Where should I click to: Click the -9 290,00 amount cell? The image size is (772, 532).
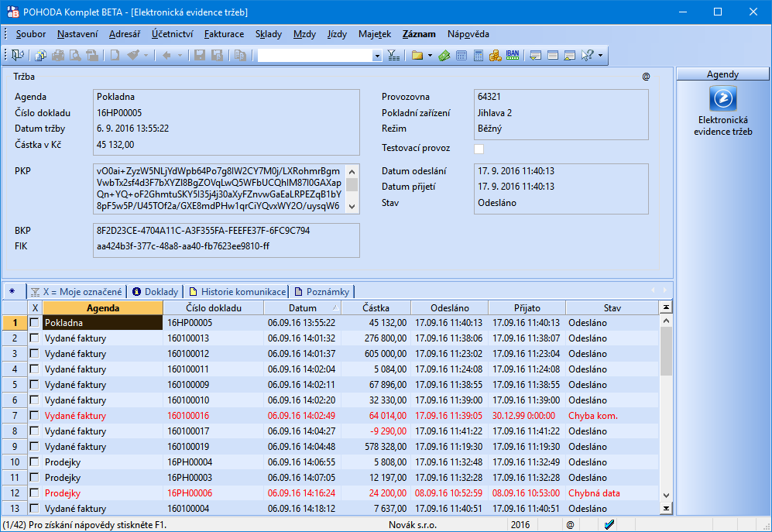[376, 431]
